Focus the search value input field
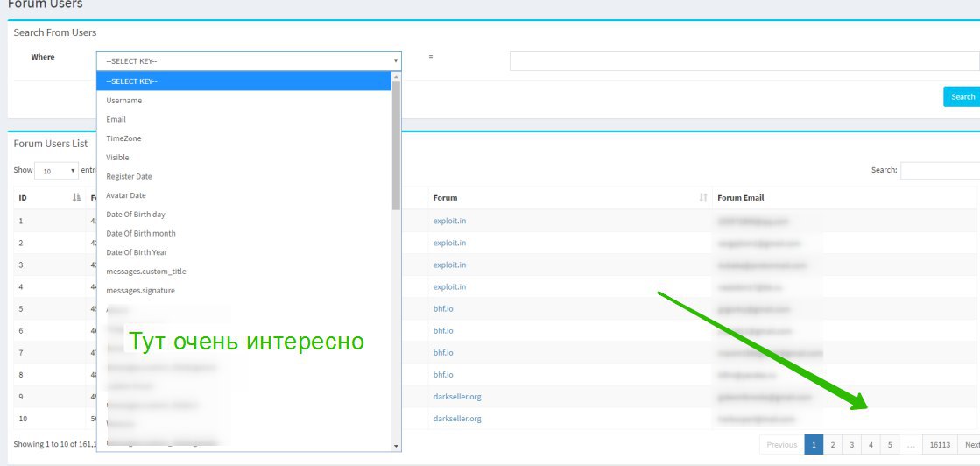The width and height of the screenshot is (980, 466). coord(744,60)
